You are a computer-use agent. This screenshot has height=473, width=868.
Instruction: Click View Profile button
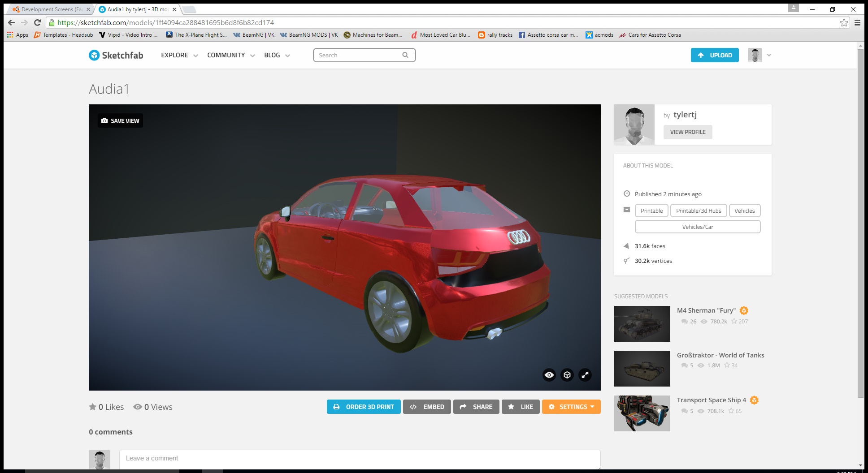pos(688,132)
